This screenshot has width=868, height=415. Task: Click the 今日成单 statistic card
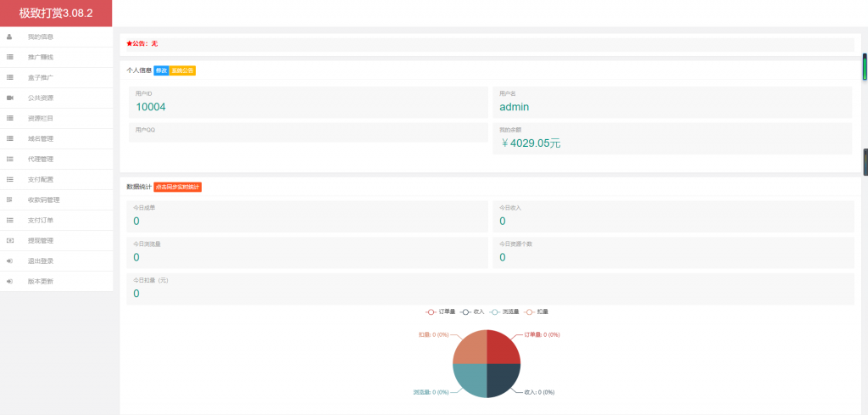[307, 216]
